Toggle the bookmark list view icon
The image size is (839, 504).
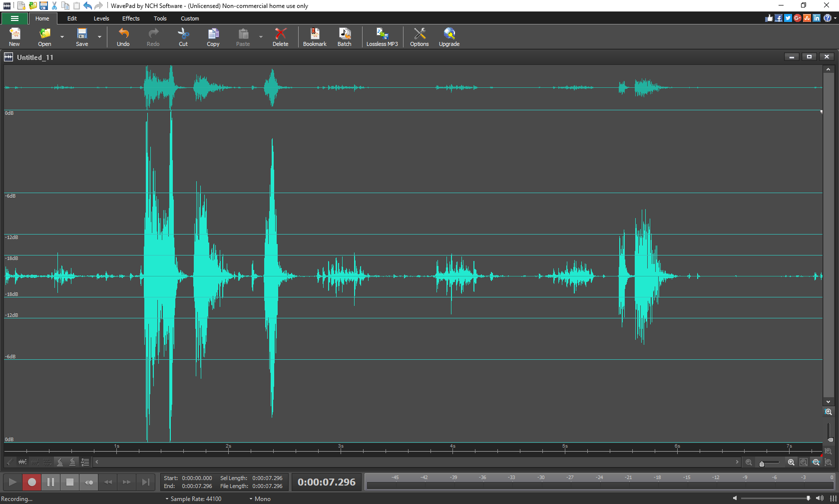[x=85, y=463]
